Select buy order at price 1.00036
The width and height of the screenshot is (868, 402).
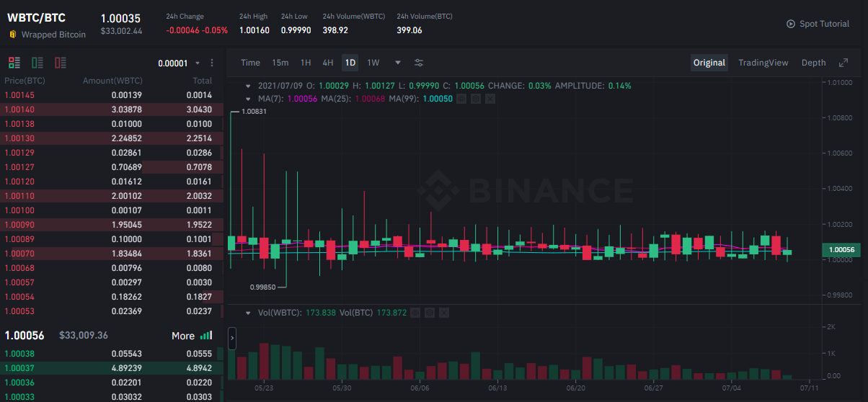[112, 383]
